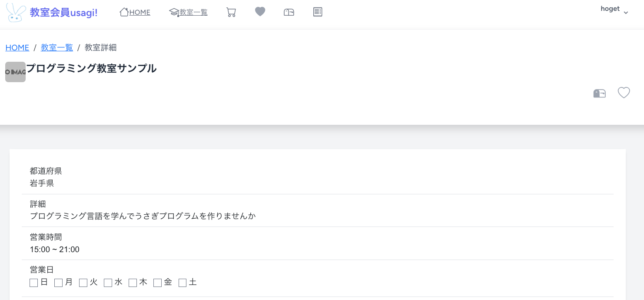Click the HOME breadcrumb link
This screenshot has height=300, width=644.
pos(17,47)
